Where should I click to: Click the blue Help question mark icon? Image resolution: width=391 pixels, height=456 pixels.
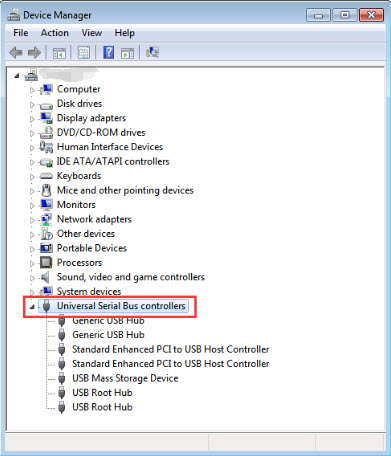(109, 52)
